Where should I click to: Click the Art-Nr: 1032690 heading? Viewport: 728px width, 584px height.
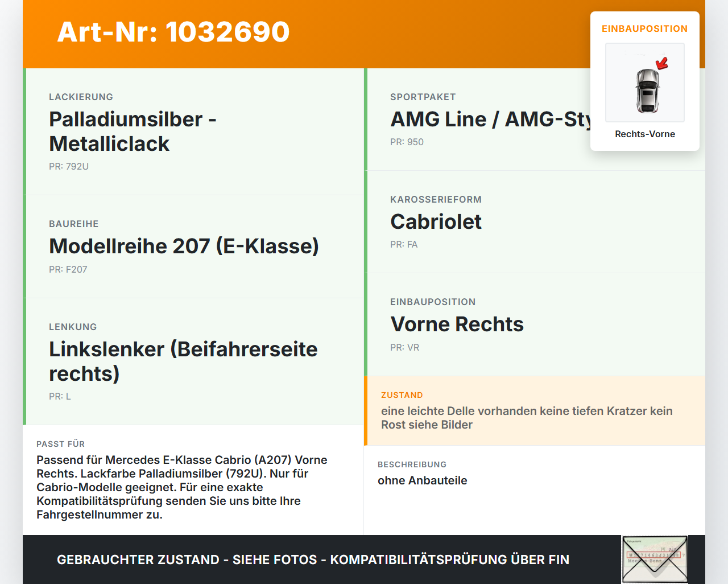(x=173, y=32)
